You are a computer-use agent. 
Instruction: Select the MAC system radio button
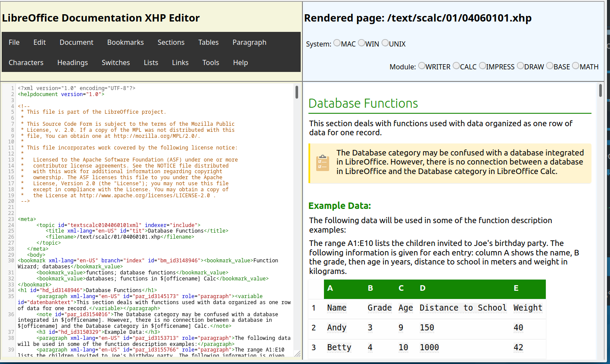click(x=337, y=43)
